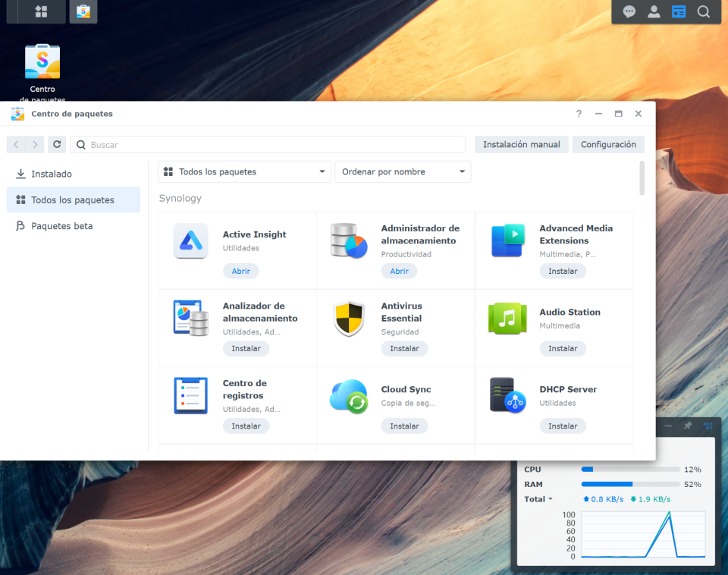728x575 pixels.
Task: Click the Active Insight package icon
Action: [191, 240]
